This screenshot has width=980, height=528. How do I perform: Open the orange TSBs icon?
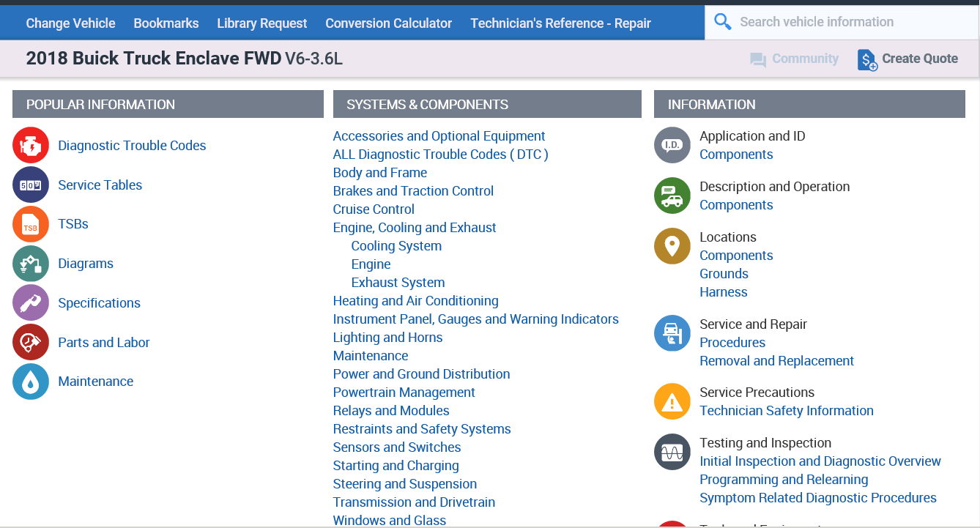coord(31,224)
